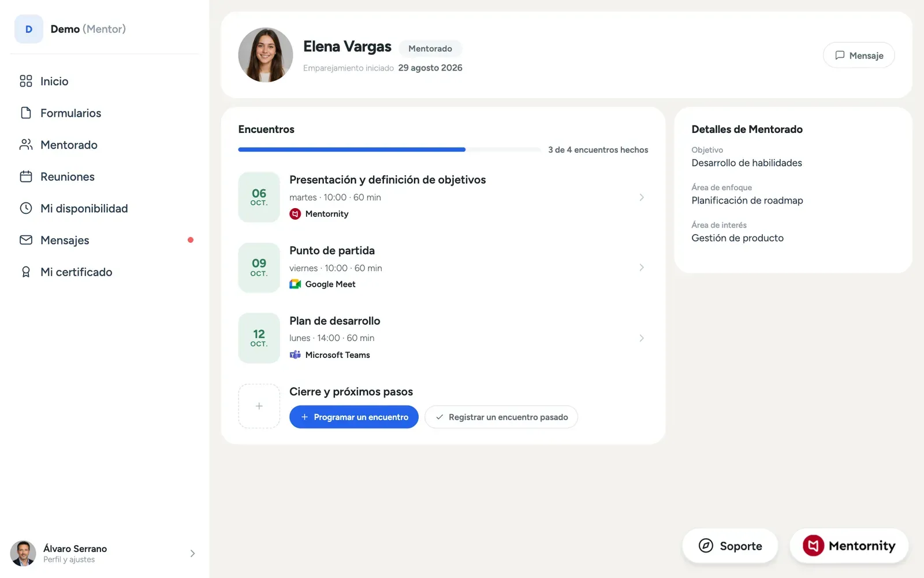This screenshot has width=924, height=578.
Task: Go to Inicio in sidebar
Action: point(105,81)
